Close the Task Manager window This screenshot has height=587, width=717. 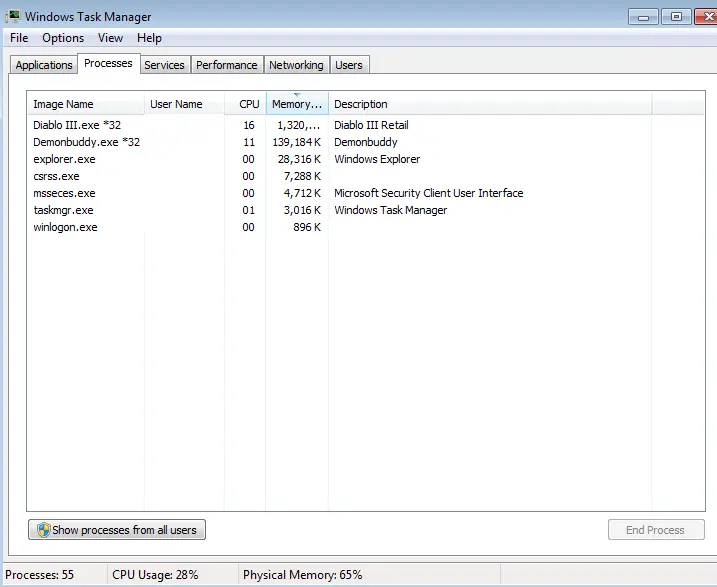tap(707, 17)
